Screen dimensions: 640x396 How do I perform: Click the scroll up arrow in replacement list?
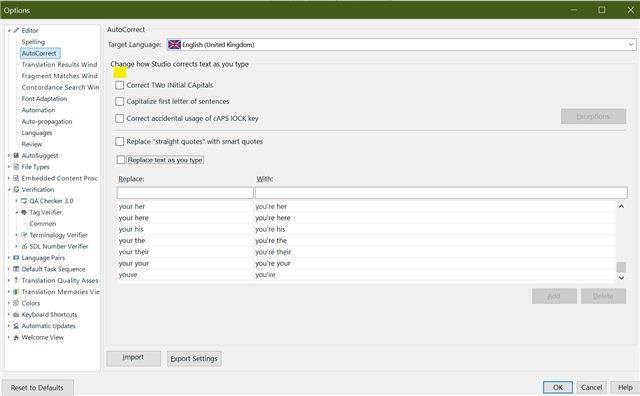point(621,207)
